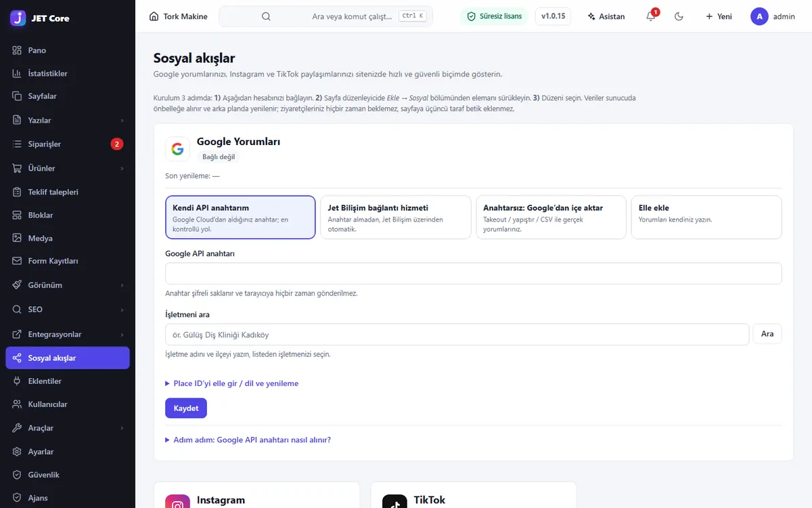Expand the Araçlar menu item
This screenshot has height=508, width=812.
(68, 428)
